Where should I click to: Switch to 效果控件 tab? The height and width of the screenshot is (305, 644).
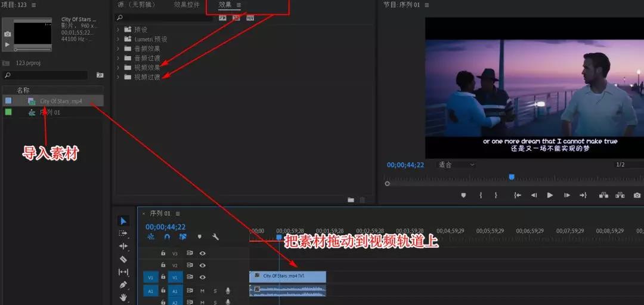coord(187,5)
